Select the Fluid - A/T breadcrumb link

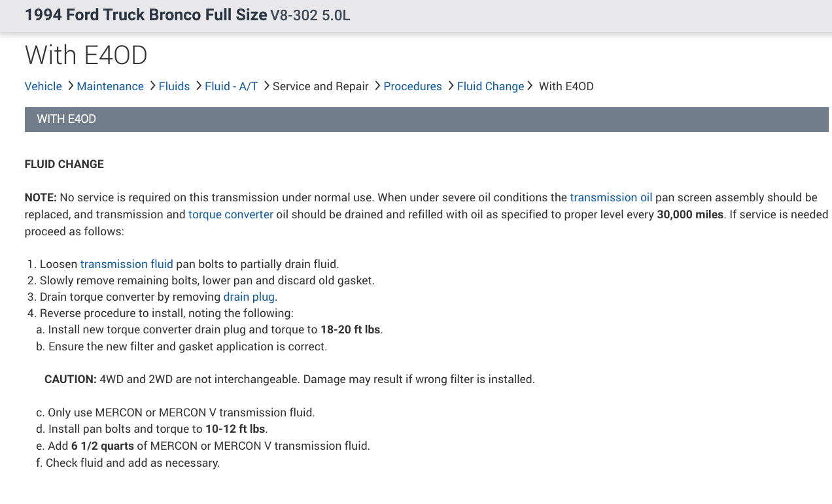pyautogui.click(x=231, y=86)
